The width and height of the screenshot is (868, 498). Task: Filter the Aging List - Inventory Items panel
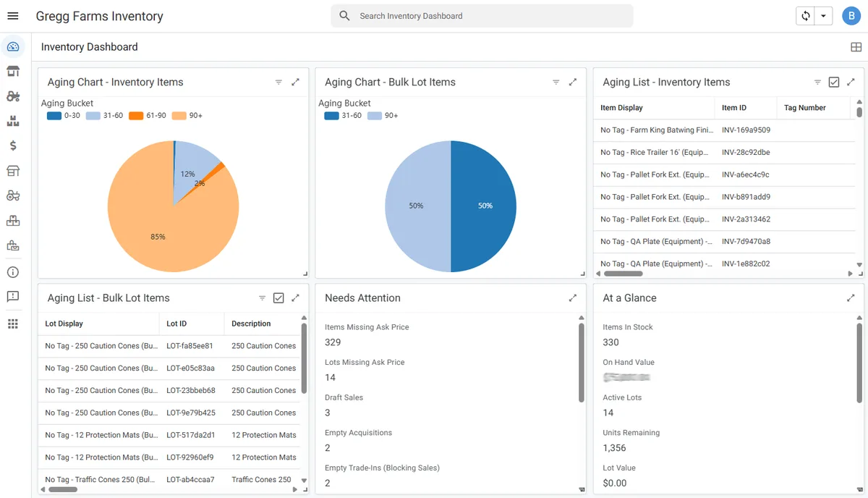point(817,83)
